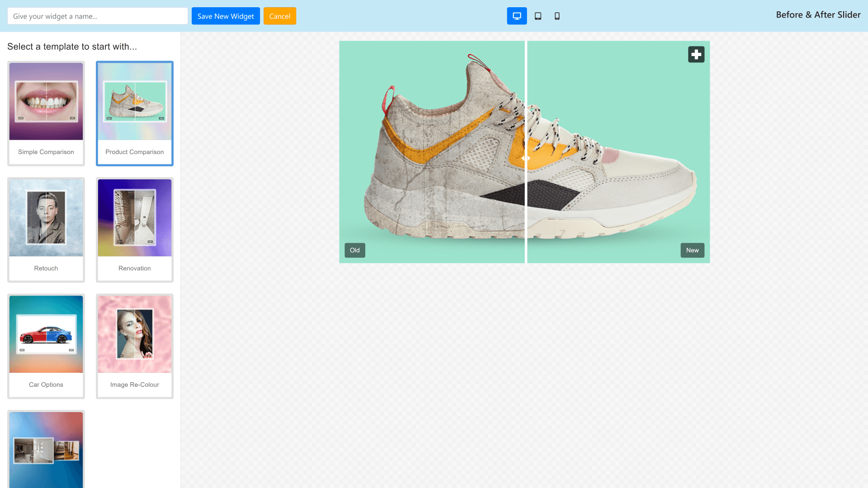Click the Before & After Slider title
This screenshot has width=868, height=488.
click(818, 15)
